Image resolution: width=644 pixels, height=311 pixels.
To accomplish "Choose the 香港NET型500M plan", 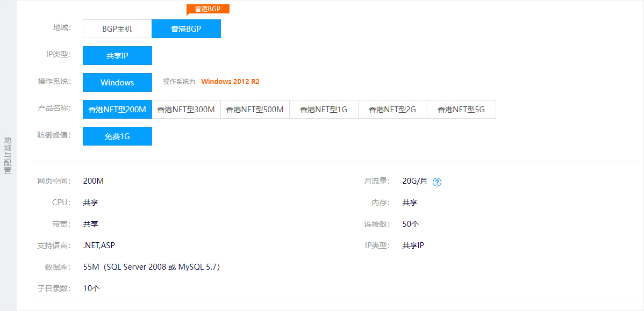I will tap(255, 109).
